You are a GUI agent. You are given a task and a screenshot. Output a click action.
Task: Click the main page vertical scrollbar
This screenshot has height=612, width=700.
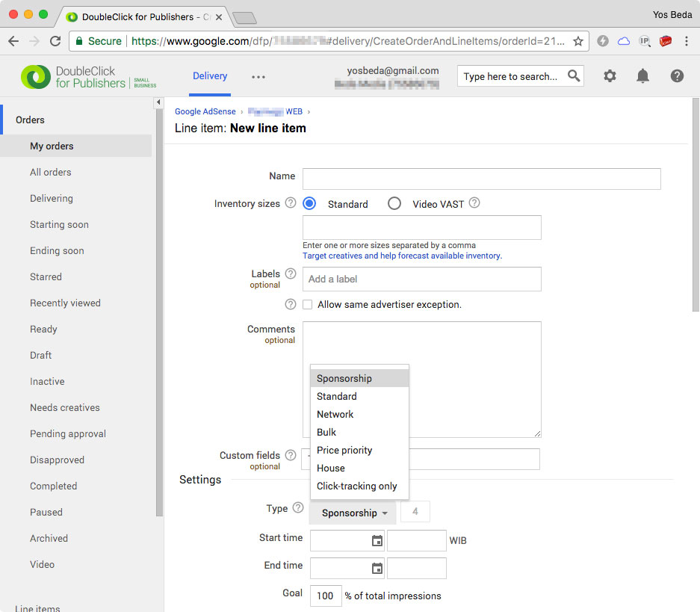coord(696,205)
